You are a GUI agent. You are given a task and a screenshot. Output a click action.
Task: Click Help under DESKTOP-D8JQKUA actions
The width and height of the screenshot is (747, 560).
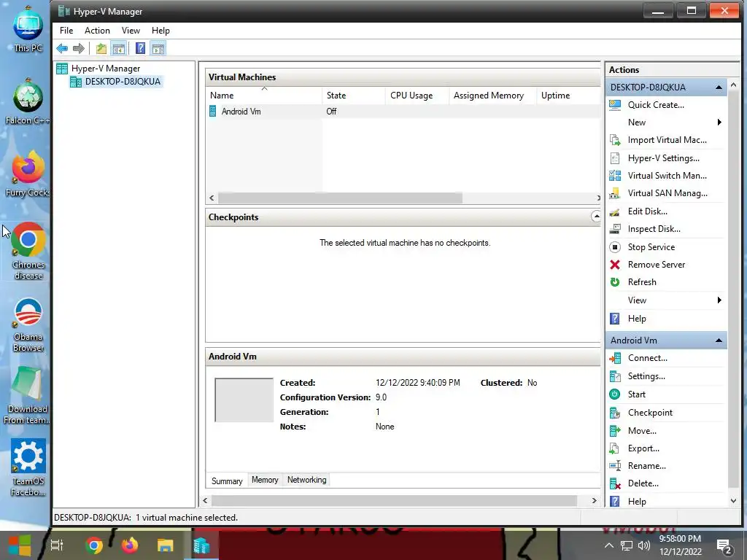click(637, 319)
